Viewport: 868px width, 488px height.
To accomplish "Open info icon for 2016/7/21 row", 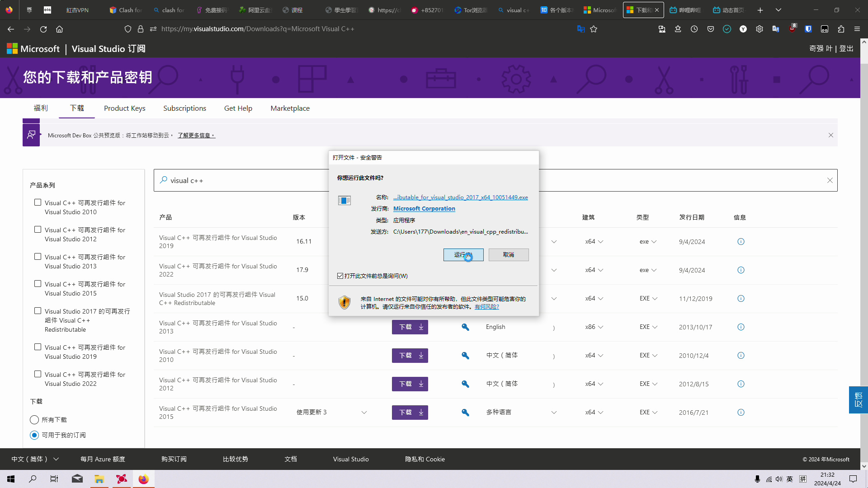I will [741, 413].
